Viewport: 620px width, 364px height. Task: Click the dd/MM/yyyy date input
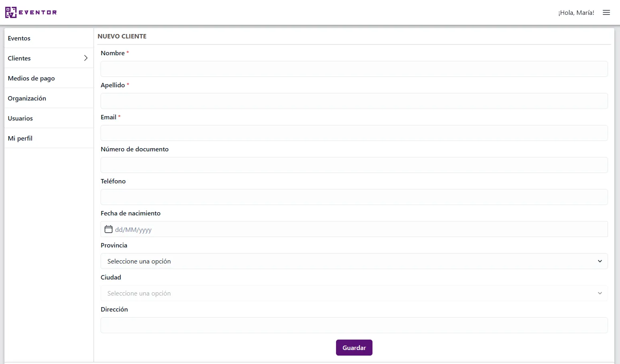click(354, 229)
